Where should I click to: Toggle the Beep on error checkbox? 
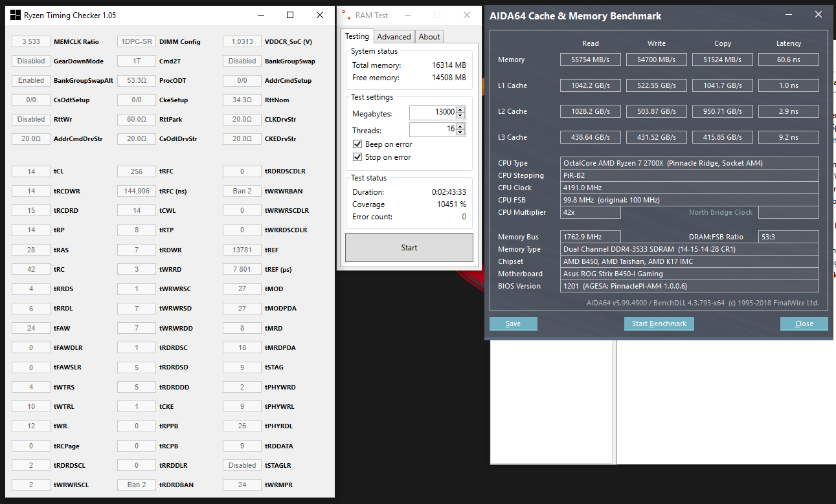357,144
